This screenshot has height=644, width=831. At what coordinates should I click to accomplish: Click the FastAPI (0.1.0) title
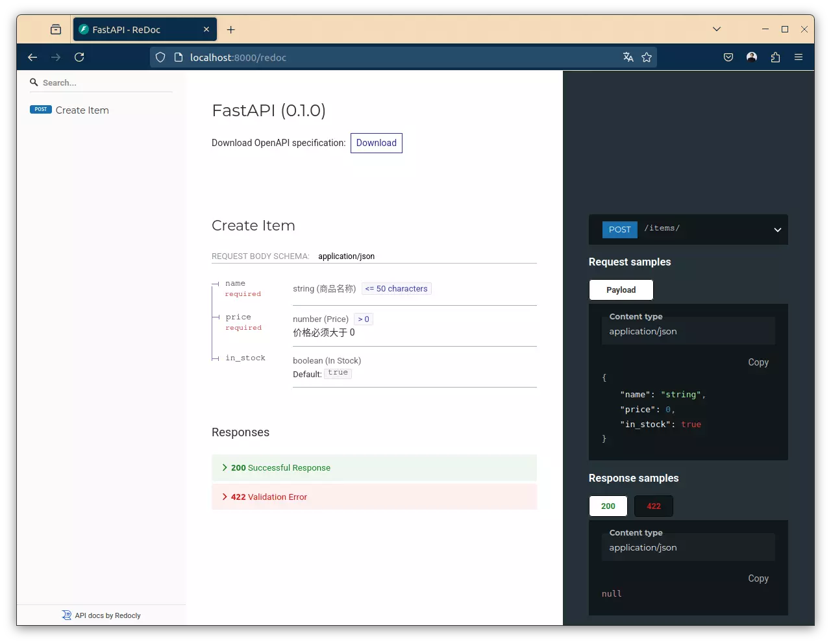tap(269, 110)
